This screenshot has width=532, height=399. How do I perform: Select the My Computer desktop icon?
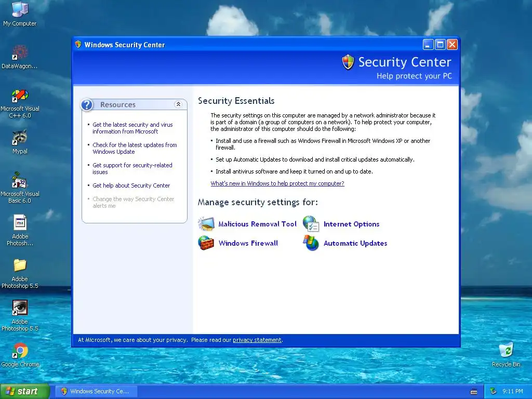[20, 9]
